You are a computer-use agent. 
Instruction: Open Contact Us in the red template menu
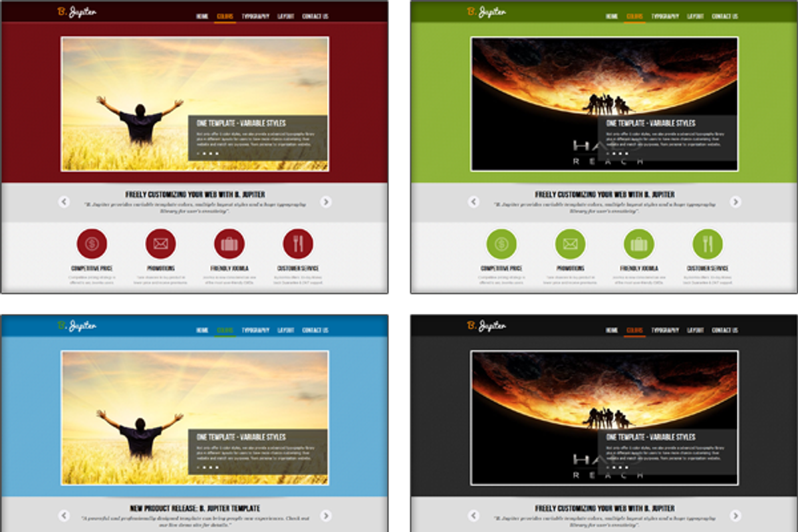[315, 17]
